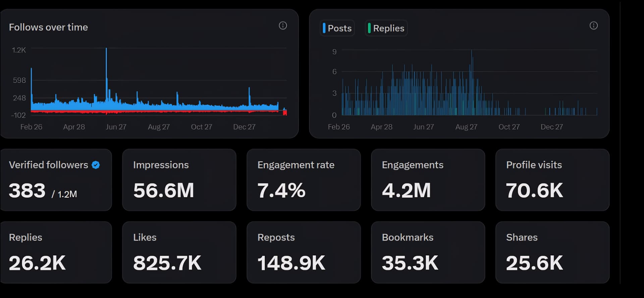Open the Impressions metric card
Image resolution: width=644 pixels, height=298 pixels.
179,180
